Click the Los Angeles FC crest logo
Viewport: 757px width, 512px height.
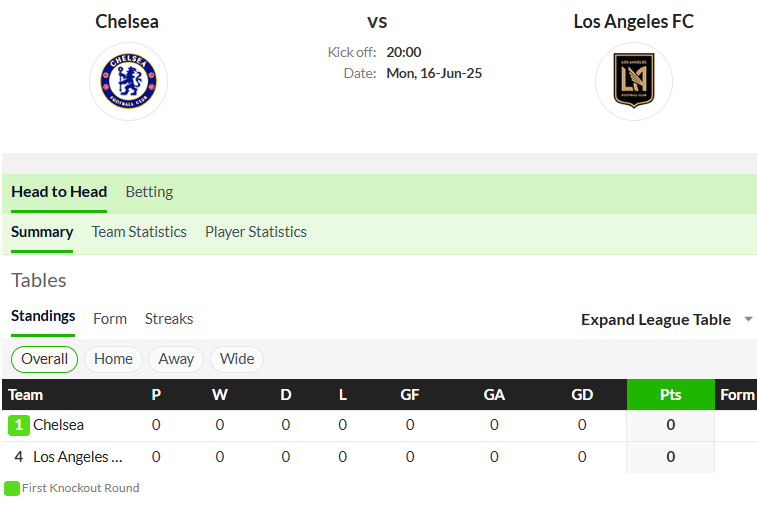click(x=633, y=81)
